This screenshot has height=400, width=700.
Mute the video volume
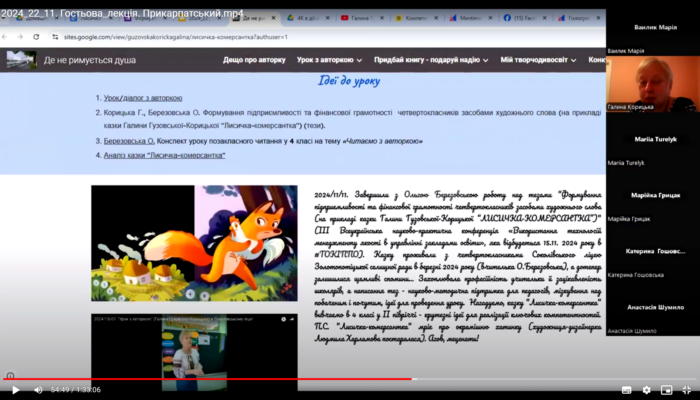pyautogui.click(x=37, y=389)
